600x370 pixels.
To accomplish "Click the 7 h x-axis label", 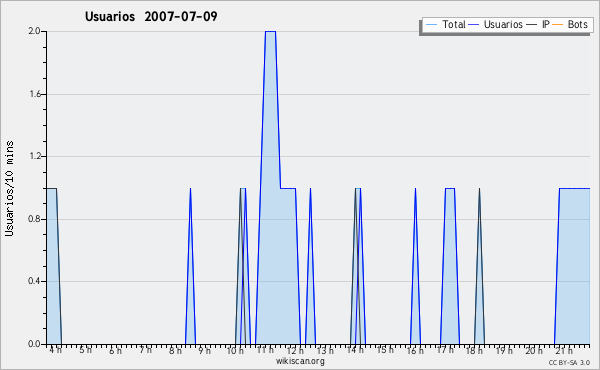I will (145, 350).
